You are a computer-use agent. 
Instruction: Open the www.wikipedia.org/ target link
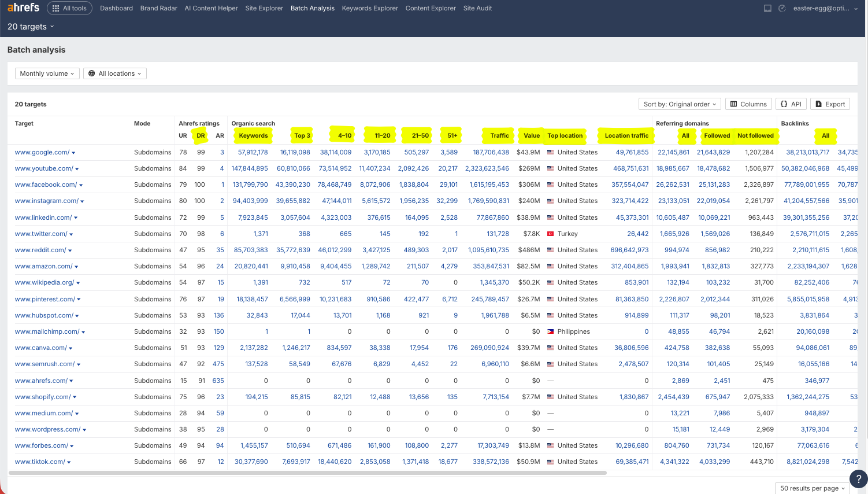44,282
